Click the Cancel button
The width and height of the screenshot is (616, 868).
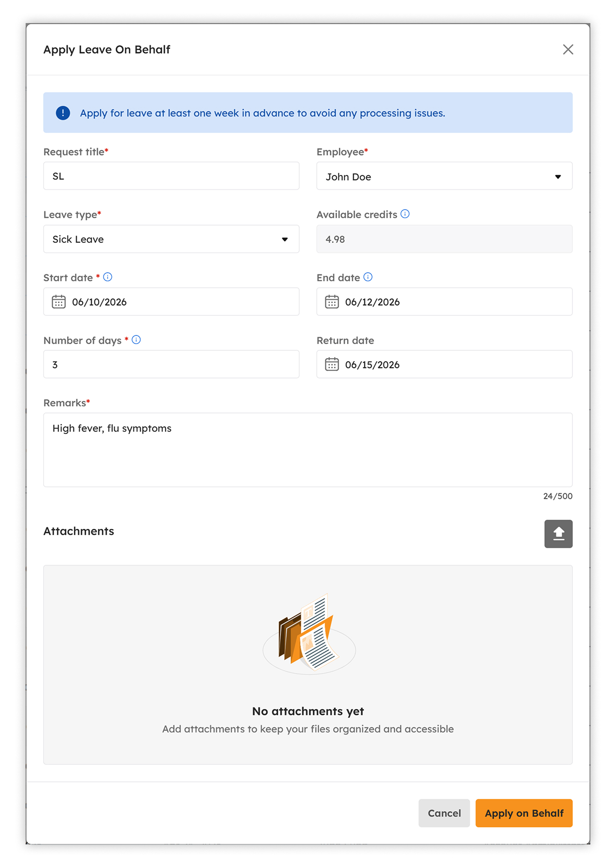(x=444, y=813)
